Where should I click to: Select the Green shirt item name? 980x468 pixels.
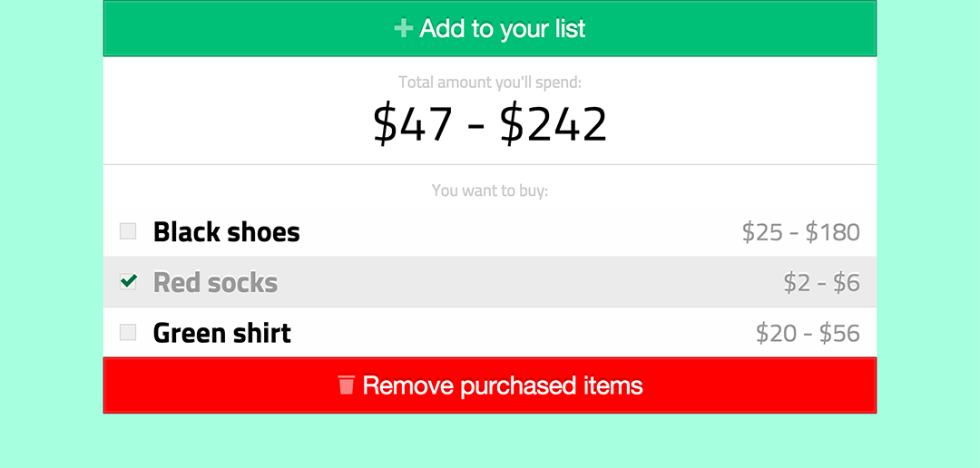[x=222, y=333]
